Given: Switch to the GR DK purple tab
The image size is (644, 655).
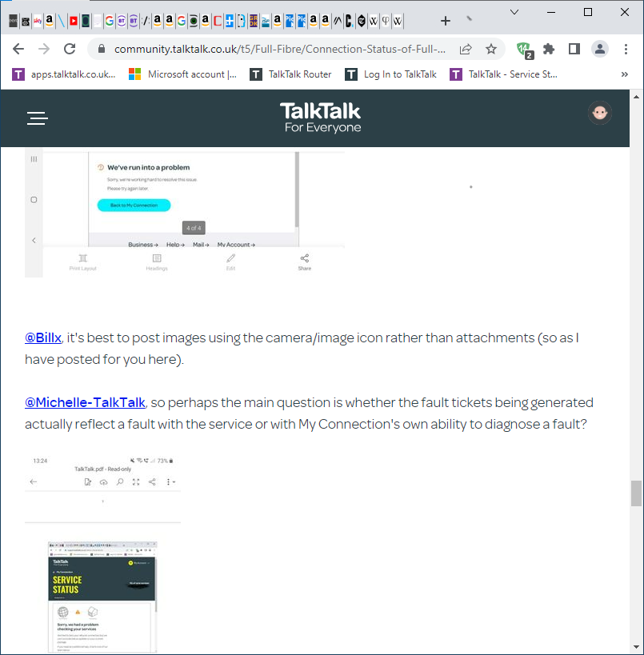Looking at the screenshot, I should pyautogui.click(x=254, y=21).
